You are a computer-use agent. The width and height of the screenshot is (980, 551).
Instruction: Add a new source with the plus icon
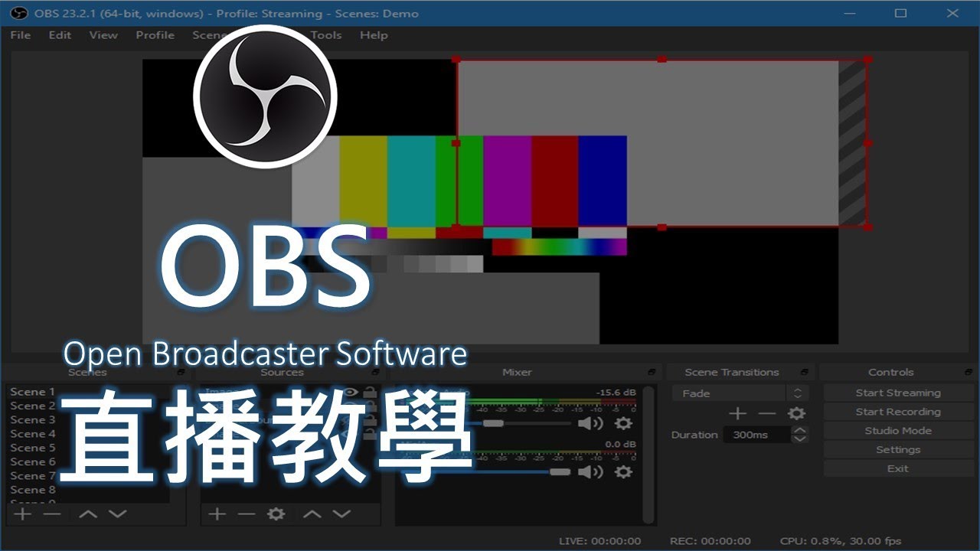tap(217, 514)
